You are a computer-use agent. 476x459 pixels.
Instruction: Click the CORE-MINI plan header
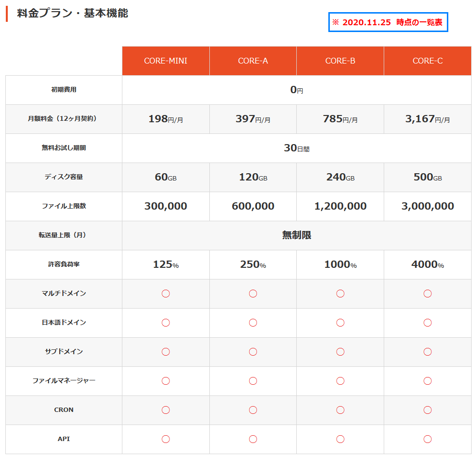(166, 61)
